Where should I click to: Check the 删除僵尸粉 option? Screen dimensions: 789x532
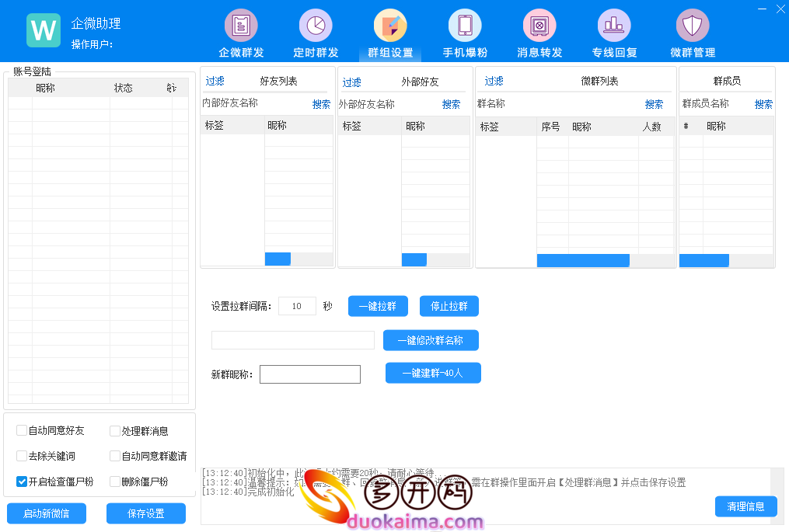[x=115, y=482]
